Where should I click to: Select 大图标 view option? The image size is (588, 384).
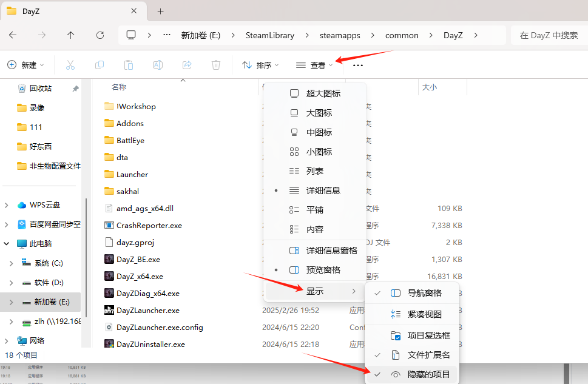tap(315, 113)
